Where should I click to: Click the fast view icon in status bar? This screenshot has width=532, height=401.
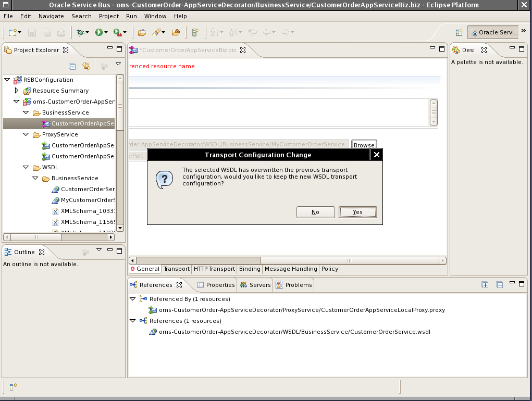(13, 387)
